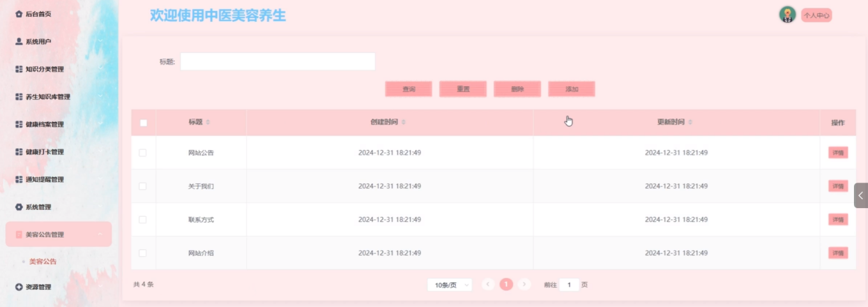Image resolution: width=868 pixels, height=307 pixels.
Task: Check the 关于我们 row checkbox
Action: [x=142, y=186]
